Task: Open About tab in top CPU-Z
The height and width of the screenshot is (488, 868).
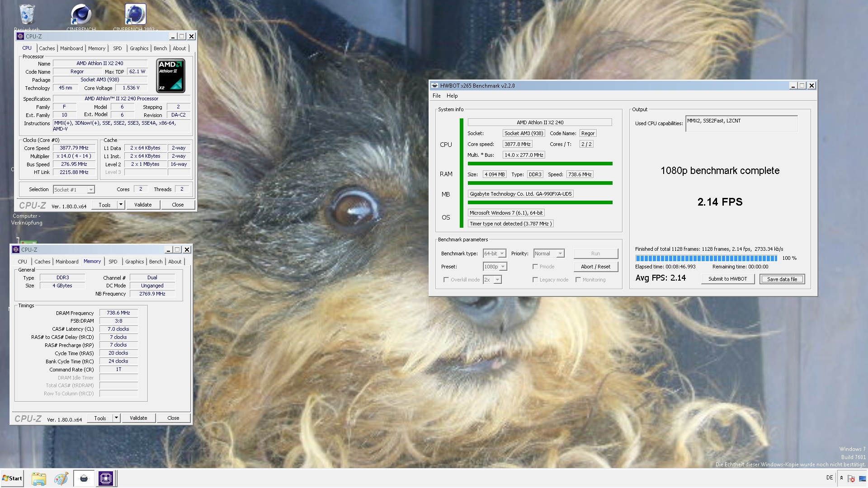Action: (179, 48)
